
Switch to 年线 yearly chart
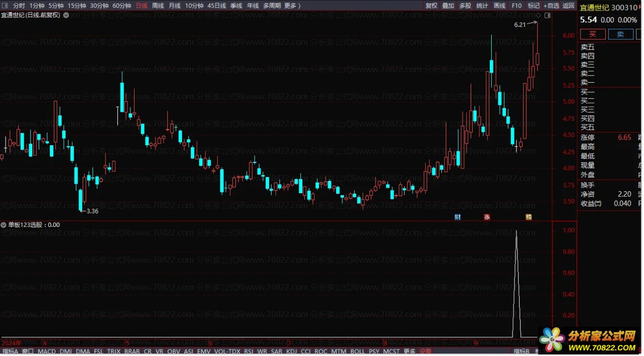pyautogui.click(x=253, y=6)
